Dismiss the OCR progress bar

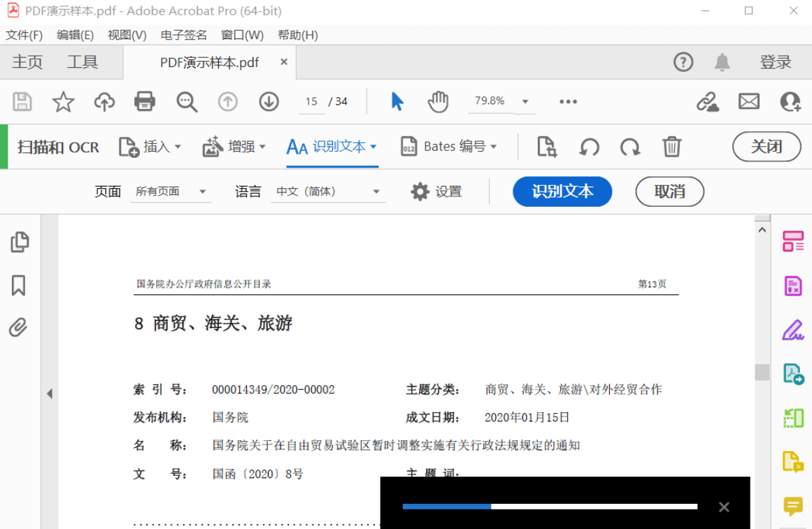point(724,507)
